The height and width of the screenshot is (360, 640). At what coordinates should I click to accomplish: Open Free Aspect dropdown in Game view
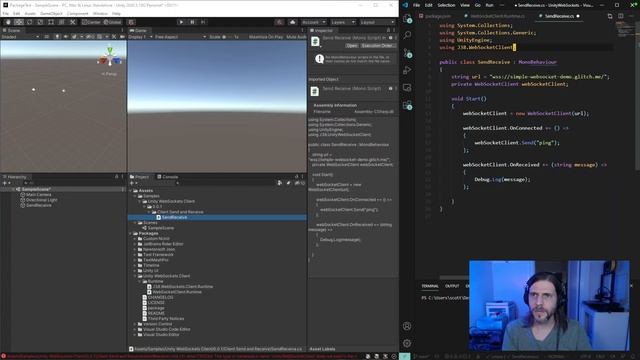180,37
